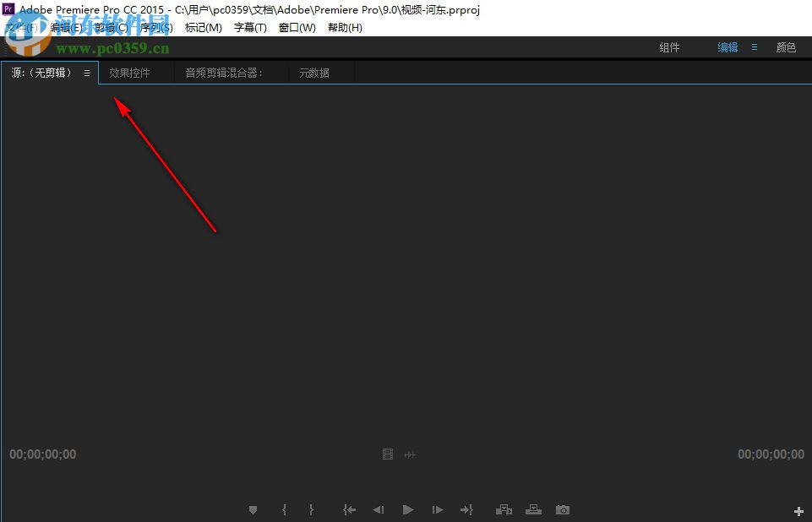This screenshot has width=812, height=522.
Task: Select the Drag Audio Only waveform icon
Action: [x=410, y=454]
